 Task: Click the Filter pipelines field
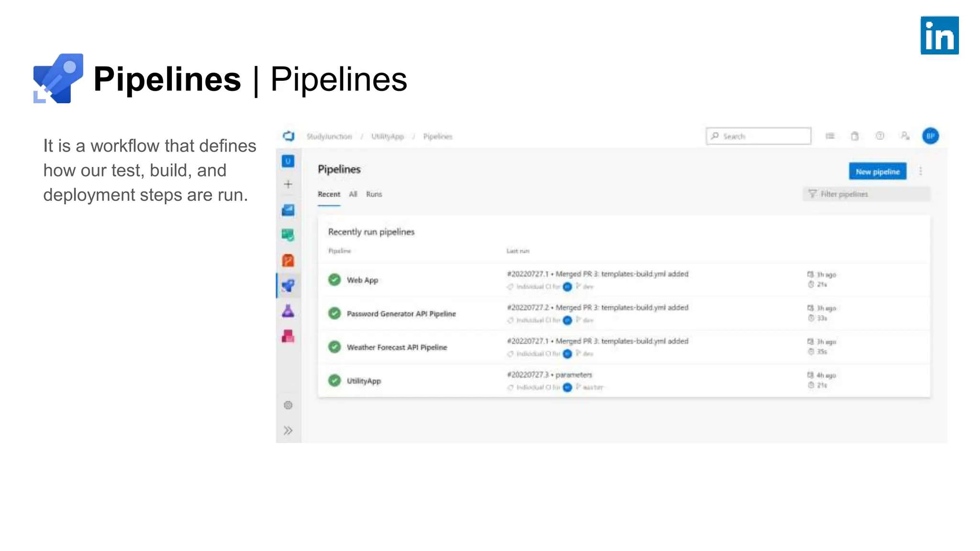(x=866, y=194)
